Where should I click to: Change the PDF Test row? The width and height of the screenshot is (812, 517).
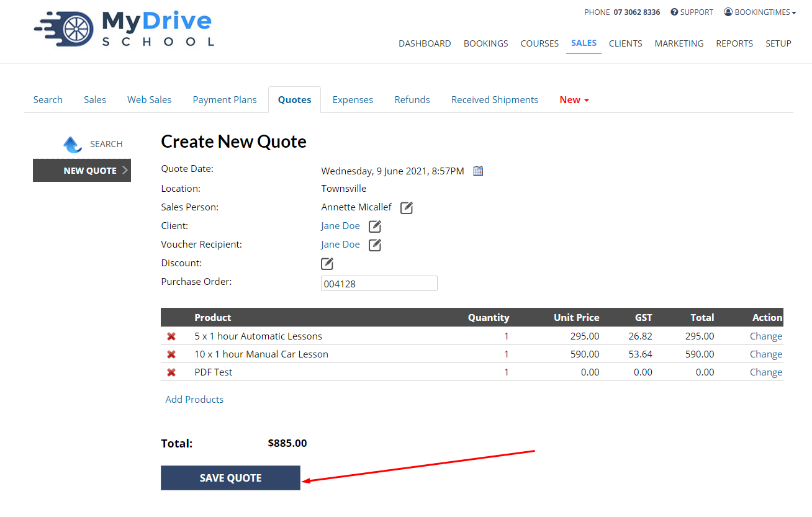tap(766, 372)
